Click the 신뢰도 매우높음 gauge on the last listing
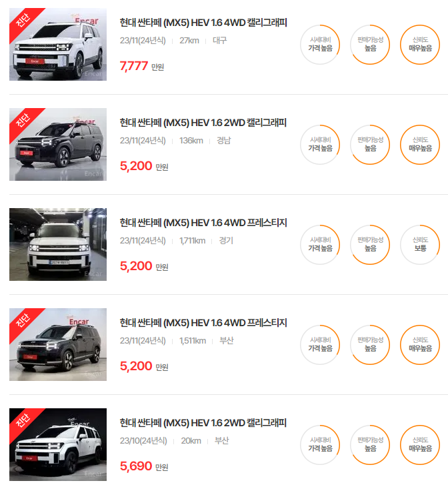448x489 pixels. coord(420,445)
